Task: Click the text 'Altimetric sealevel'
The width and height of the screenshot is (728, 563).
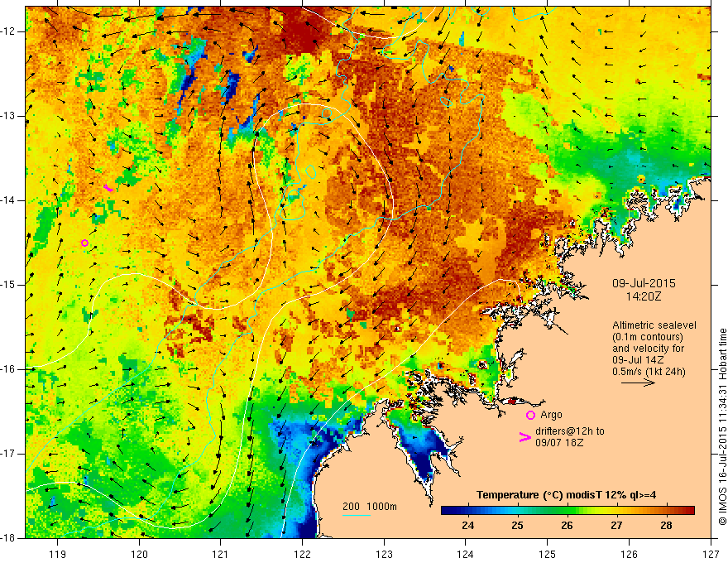Action: (x=654, y=325)
